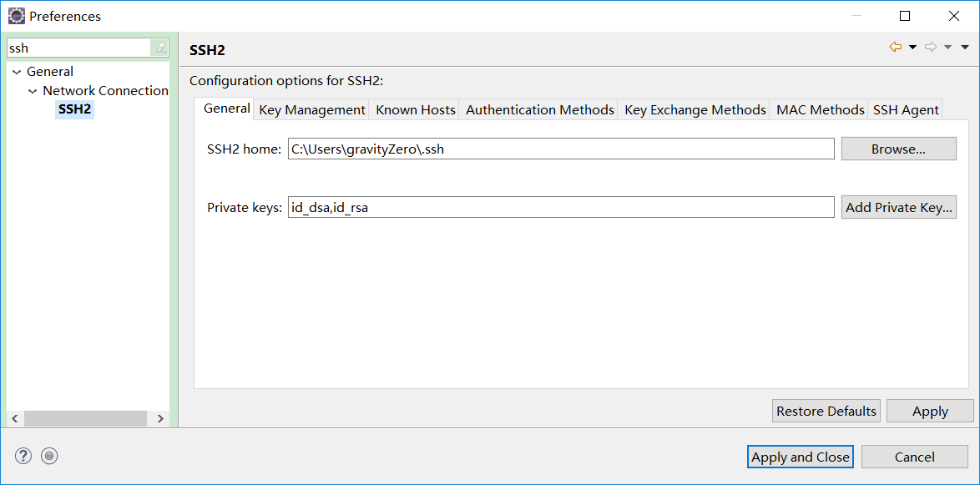Collapse the Network Connection tree node
980x485 pixels.
(33, 91)
